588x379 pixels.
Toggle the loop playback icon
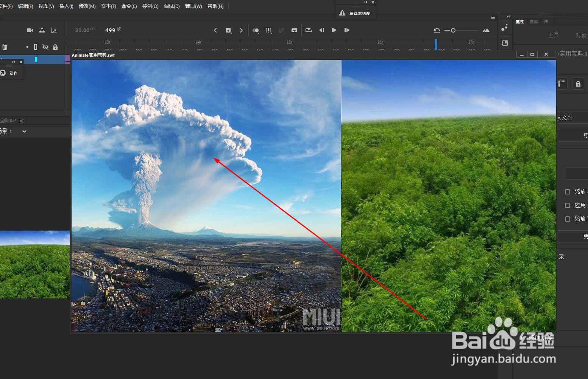click(x=309, y=30)
